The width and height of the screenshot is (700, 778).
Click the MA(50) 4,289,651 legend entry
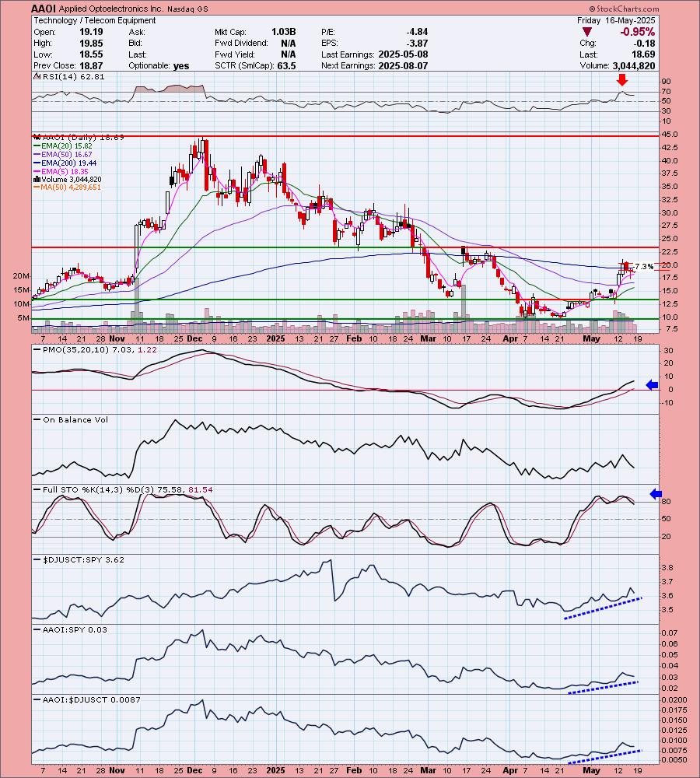[x=68, y=187]
